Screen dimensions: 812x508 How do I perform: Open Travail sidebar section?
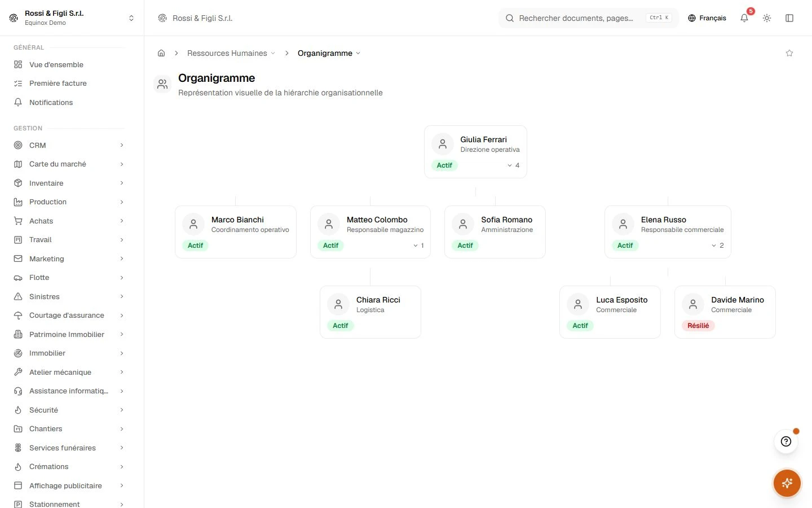[69, 240]
